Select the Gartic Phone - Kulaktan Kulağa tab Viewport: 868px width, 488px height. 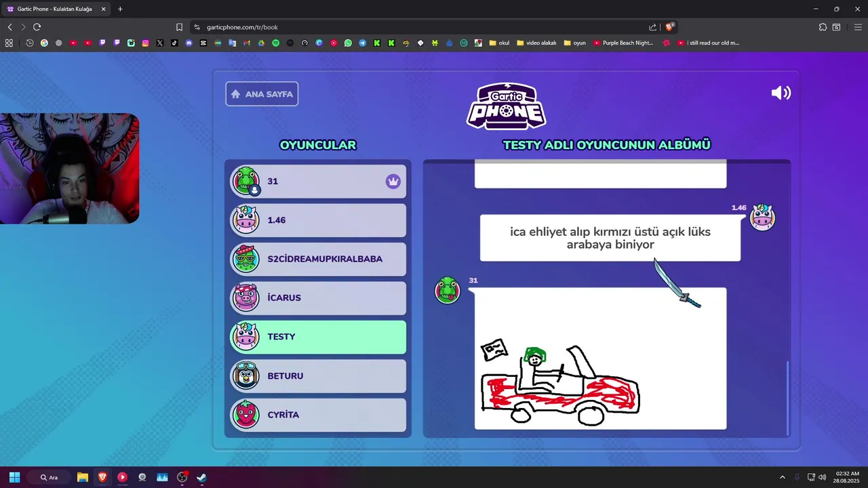pyautogui.click(x=56, y=9)
